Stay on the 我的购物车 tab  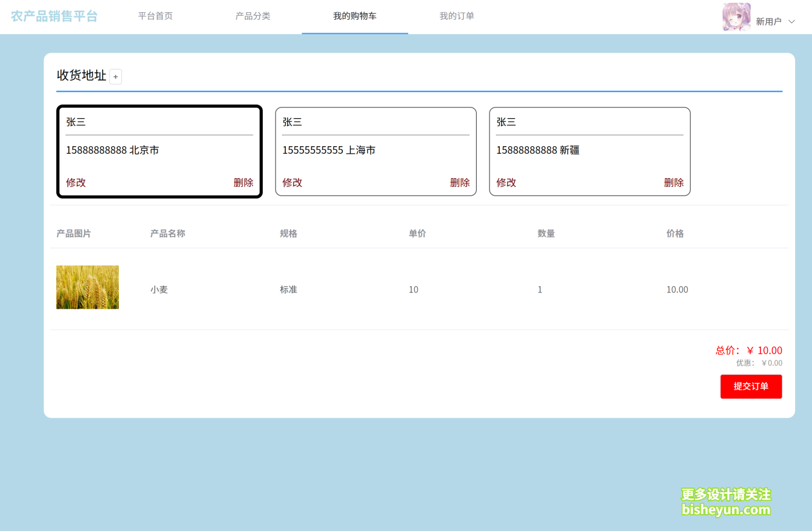pos(354,16)
